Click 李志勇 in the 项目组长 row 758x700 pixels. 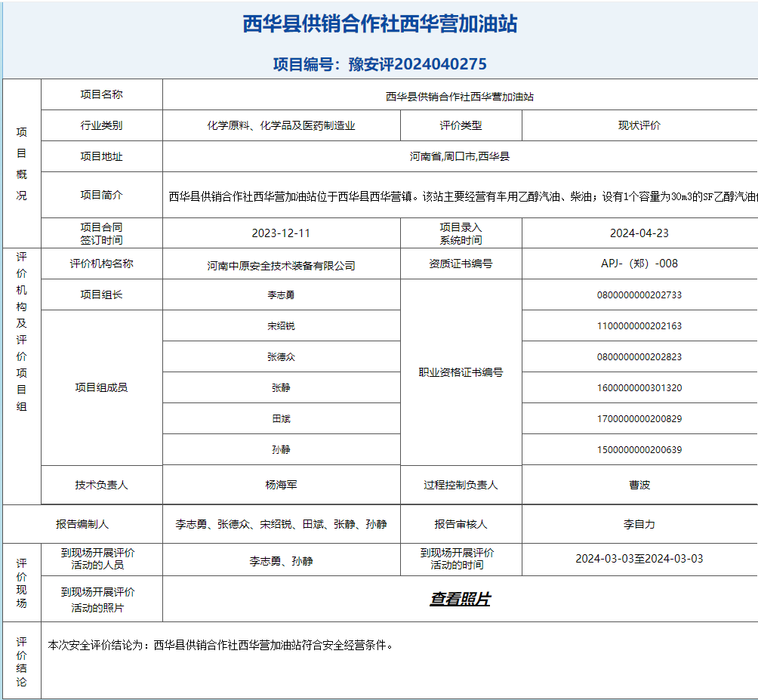tap(282, 295)
